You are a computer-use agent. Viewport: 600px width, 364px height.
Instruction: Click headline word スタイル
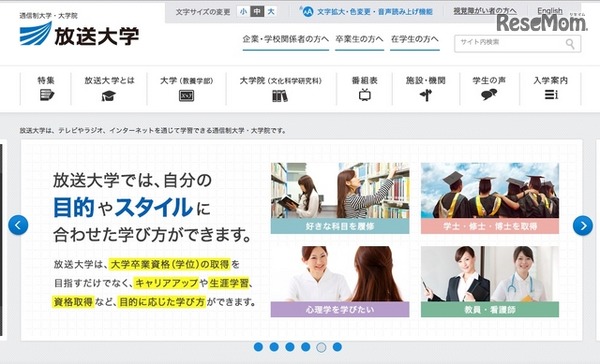coord(154,207)
